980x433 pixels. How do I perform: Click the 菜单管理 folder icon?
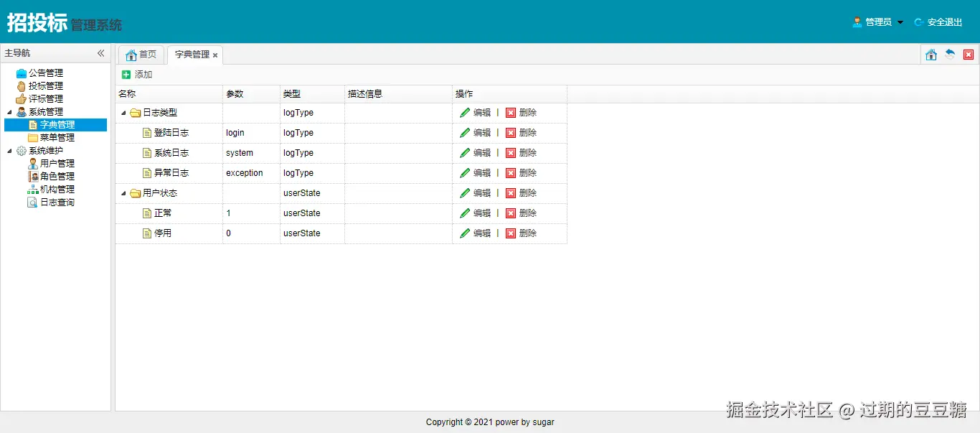pyautogui.click(x=33, y=138)
